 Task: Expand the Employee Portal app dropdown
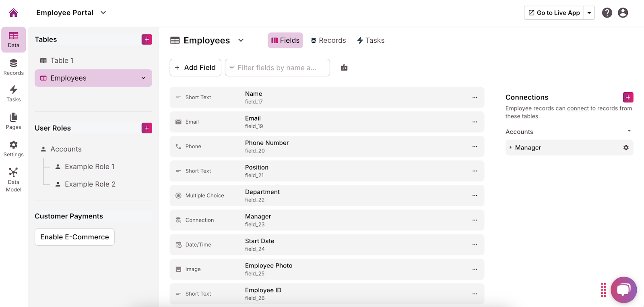(x=103, y=12)
